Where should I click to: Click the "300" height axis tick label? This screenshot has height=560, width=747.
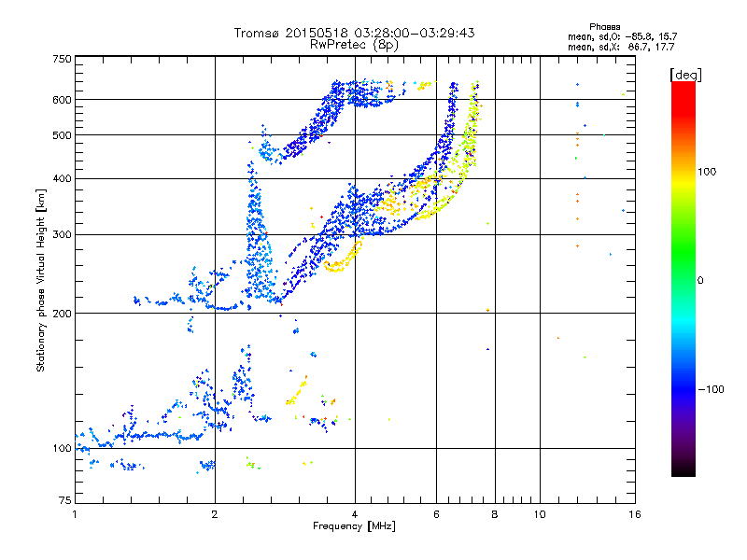pyautogui.click(x=62, y=235)
